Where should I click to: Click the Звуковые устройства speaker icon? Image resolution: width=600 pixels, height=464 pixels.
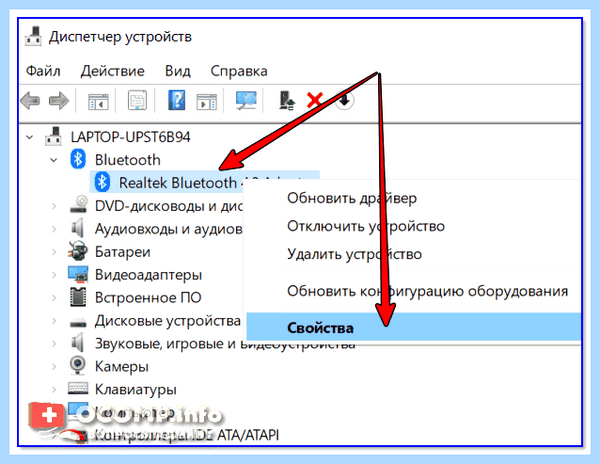78,343
